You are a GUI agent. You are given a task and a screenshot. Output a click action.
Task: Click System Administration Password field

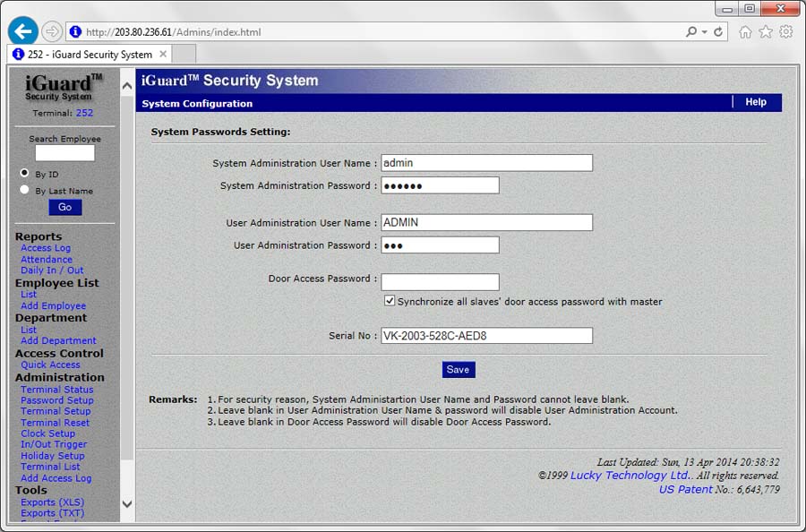(x=440, y=185)
